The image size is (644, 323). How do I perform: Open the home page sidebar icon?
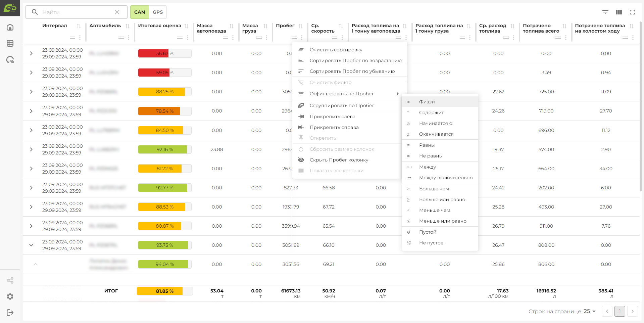10,27
